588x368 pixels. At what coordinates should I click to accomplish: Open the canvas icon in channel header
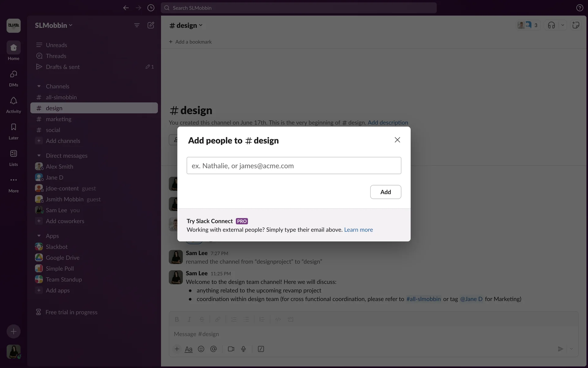pyautogui.click(x=576, y=25)
